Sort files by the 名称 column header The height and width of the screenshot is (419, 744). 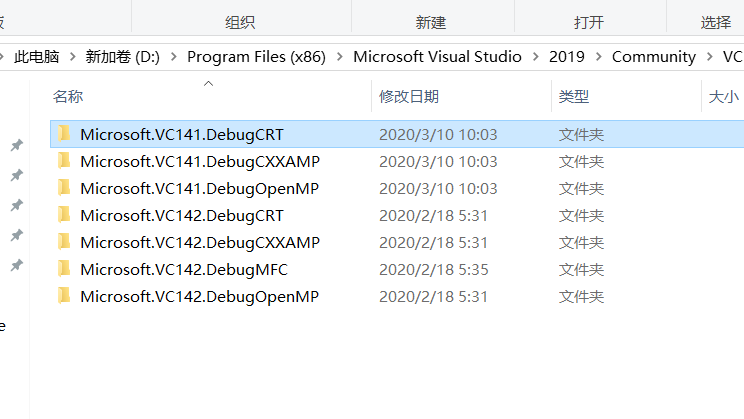click(68, 97)
